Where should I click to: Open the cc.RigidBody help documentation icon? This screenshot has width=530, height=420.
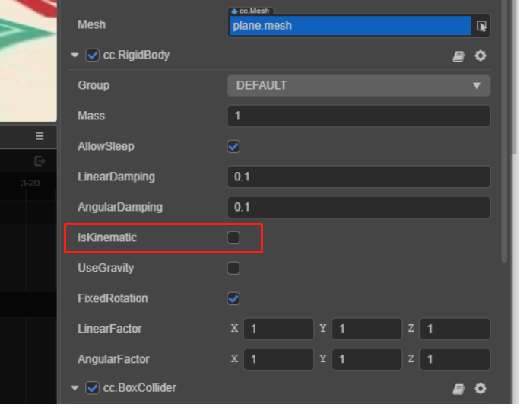[x=459, y=56]
